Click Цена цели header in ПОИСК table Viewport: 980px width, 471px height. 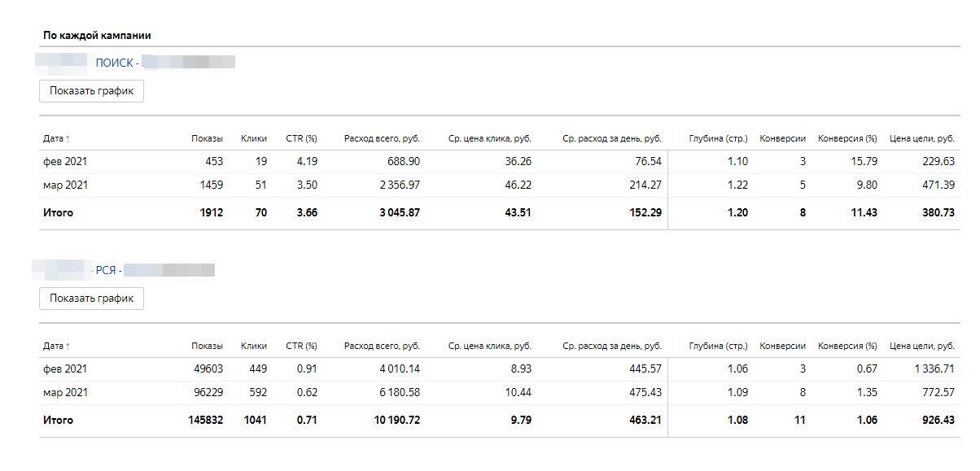click(x=921, y=138)
